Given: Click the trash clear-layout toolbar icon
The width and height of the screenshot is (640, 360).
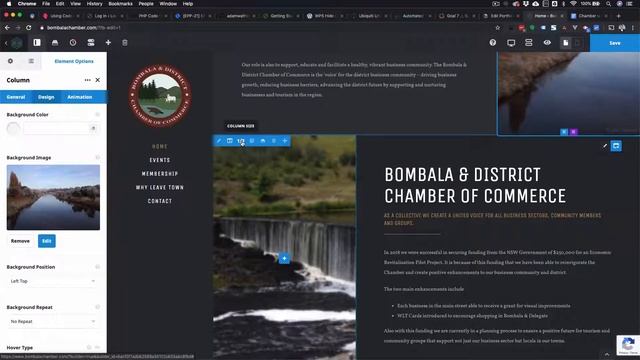Looking at the screenshot, I should (125, 42).
